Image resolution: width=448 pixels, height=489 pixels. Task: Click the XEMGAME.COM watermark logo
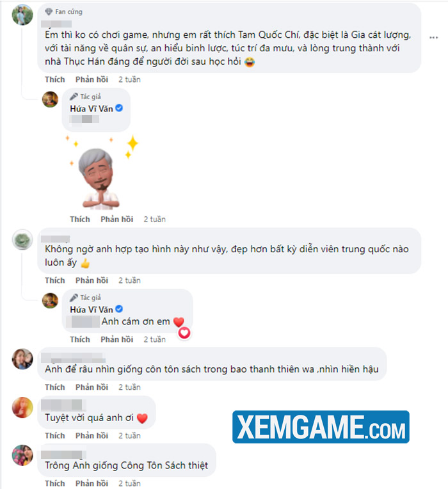(x=321, y=427)
